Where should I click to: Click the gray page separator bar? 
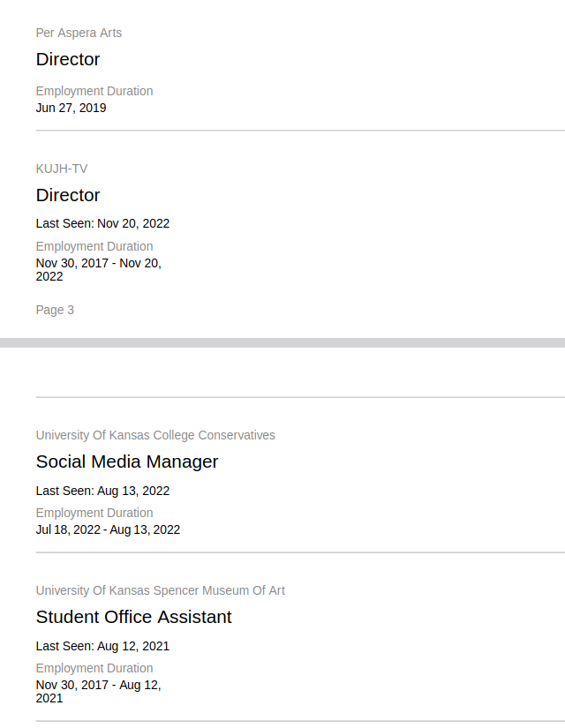coord(282,342)
